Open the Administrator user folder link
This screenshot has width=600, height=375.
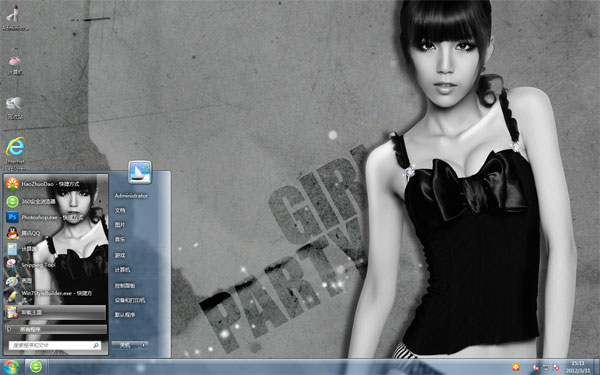click(131, 196)
